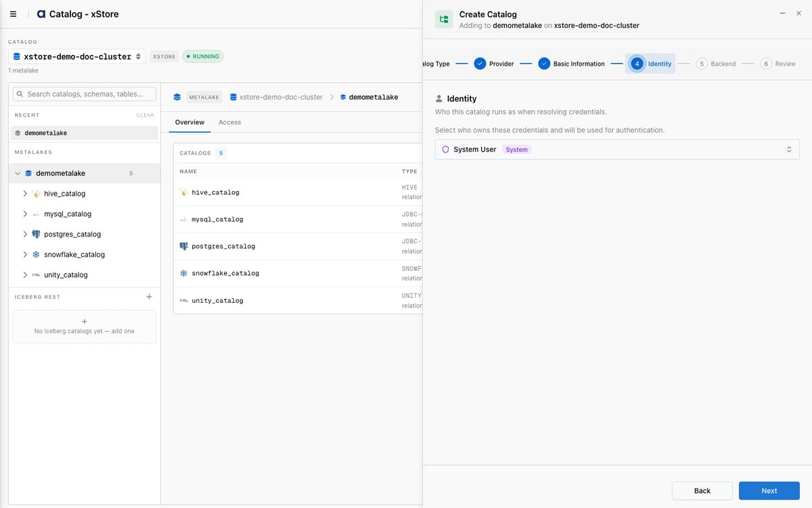The image size is (812, 508).
Task: Click the Snowflake icon in sidebar tree
Action: coord(36,255)
